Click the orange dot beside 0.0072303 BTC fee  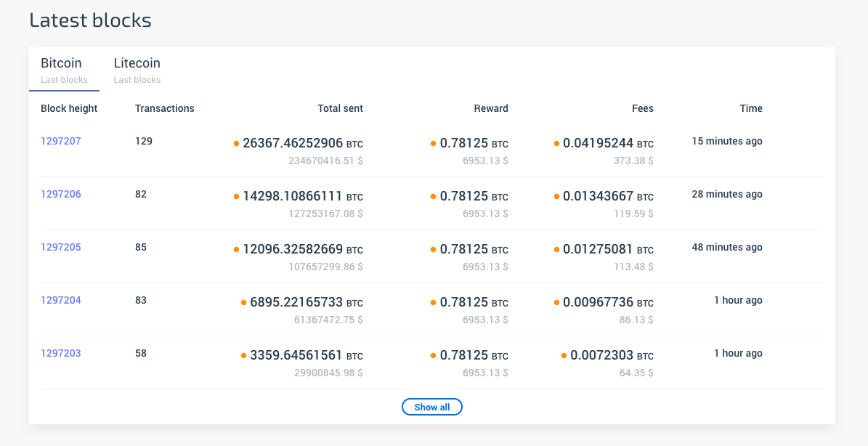coord(564,356)
